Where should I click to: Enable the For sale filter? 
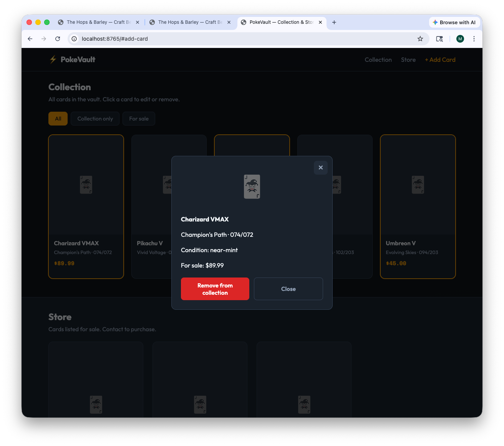click(x=139, y=119)
